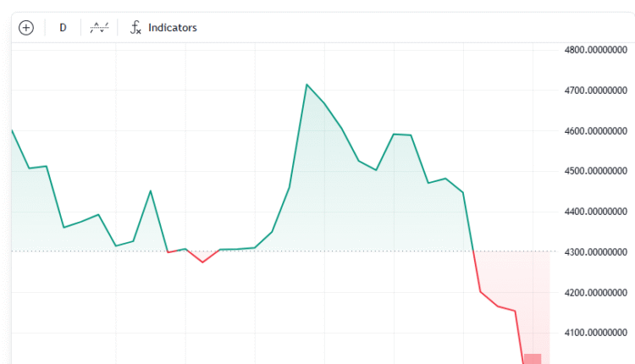Click the 4500.00000000 price scale label

click(x=594, y=172)
